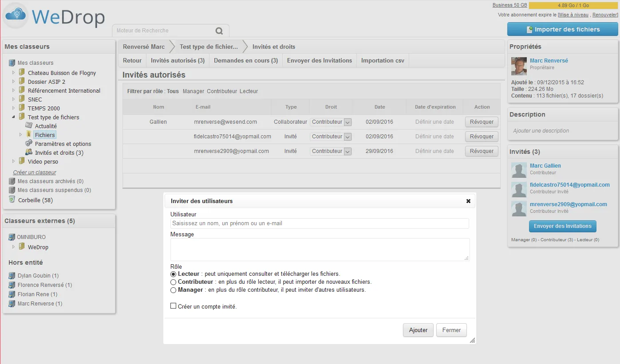Click the Paramètres et options gear icon

pos(29,144)
